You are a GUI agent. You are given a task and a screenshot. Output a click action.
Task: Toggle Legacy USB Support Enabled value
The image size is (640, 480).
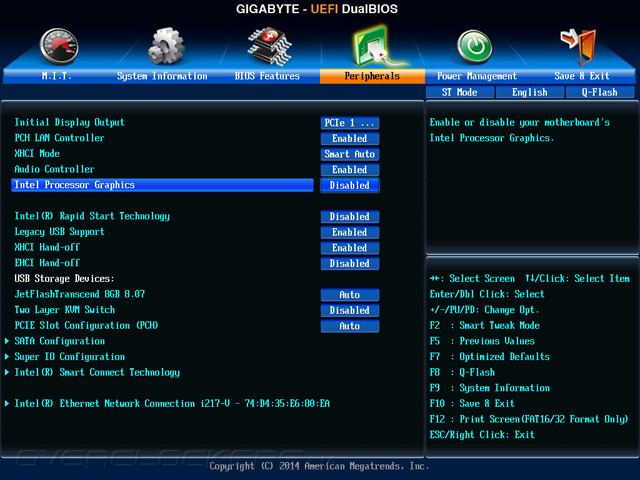pyautogui.click(x=350, y=232)
